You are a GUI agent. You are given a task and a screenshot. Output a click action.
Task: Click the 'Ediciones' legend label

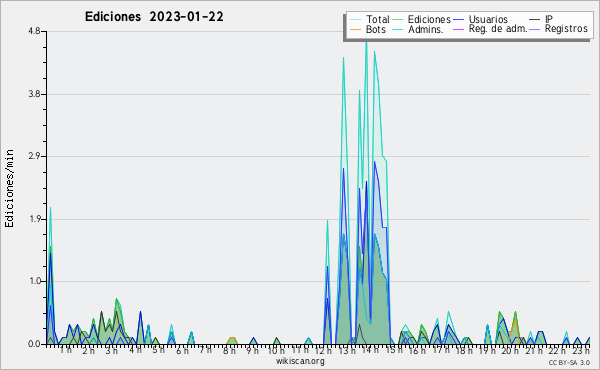pos(429,19)
